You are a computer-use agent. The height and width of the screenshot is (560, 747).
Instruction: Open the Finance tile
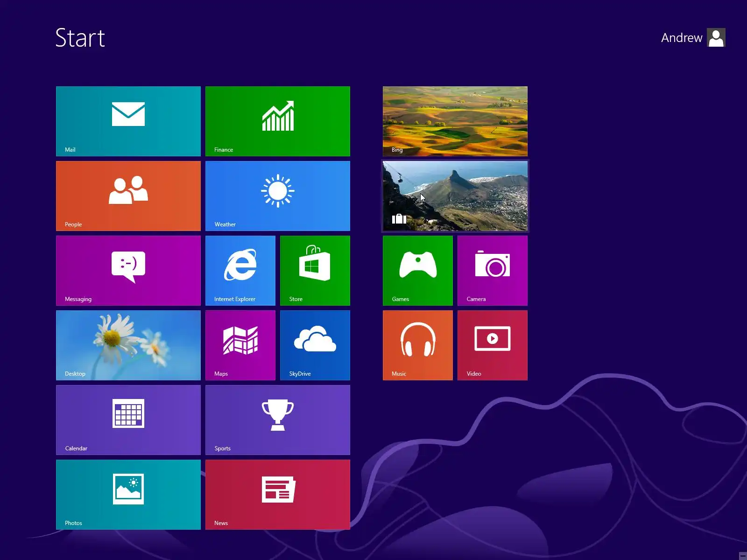278,121
